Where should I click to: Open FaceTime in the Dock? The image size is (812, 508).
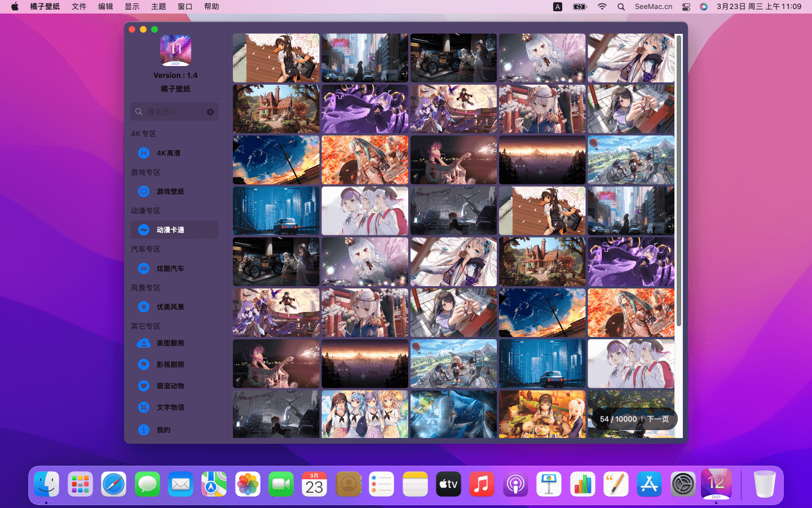281,484
